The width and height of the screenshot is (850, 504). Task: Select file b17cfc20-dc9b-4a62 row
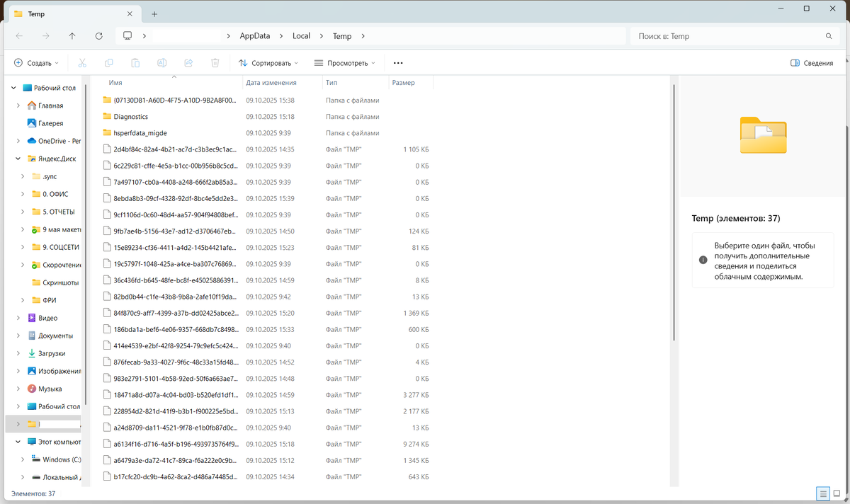tap(266, 476)
